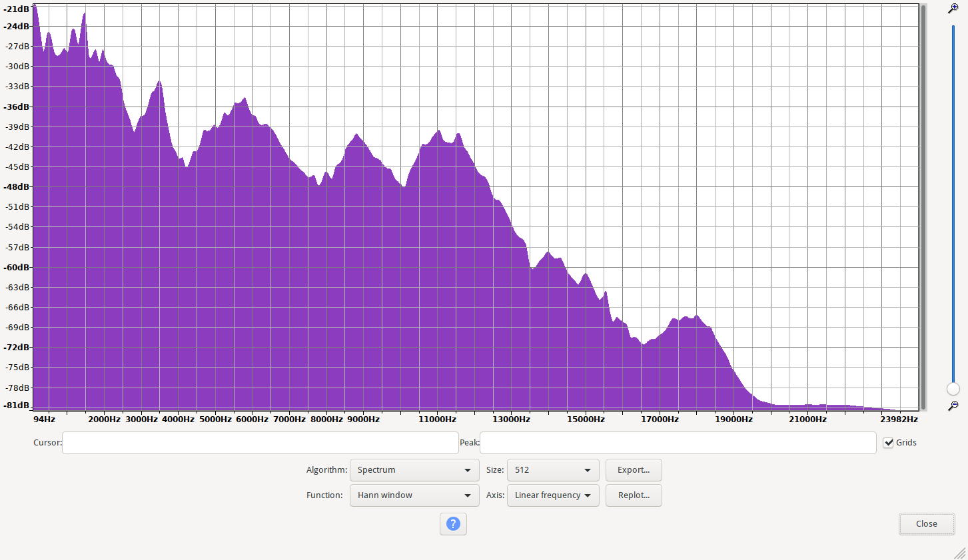Click the 9000Hz frequency axis label

tap(364, 419)
